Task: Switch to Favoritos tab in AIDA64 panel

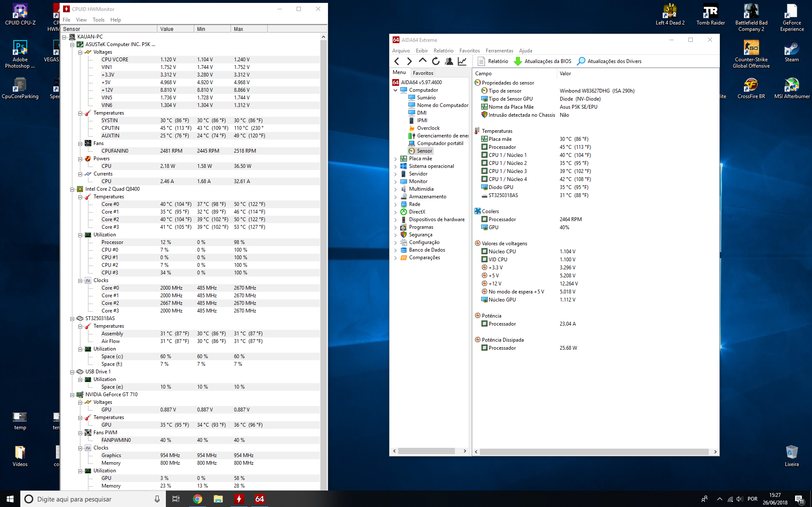Action: pos(423,73)
